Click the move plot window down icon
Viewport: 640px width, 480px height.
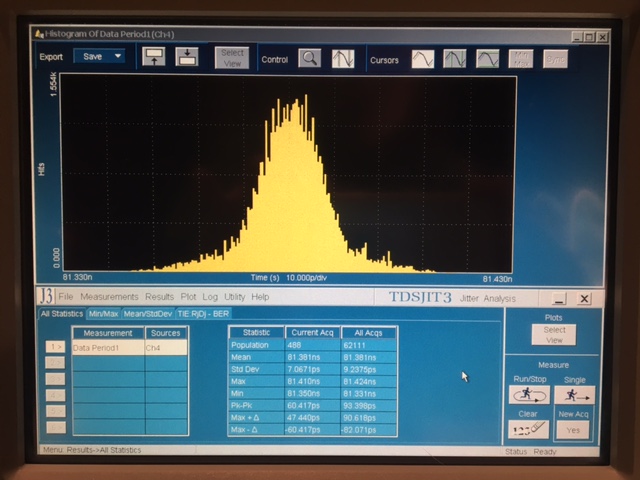point(187,56)
